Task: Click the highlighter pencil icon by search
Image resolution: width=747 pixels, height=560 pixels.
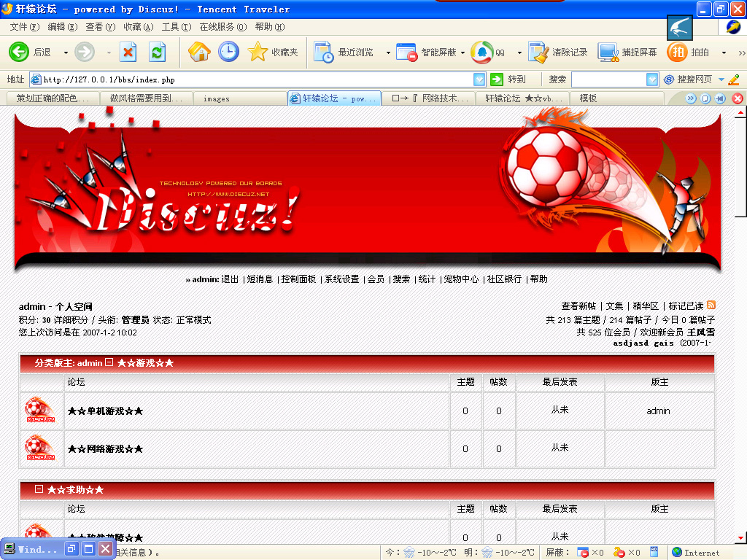Action: pyautogui.click(x=734, y=79)
